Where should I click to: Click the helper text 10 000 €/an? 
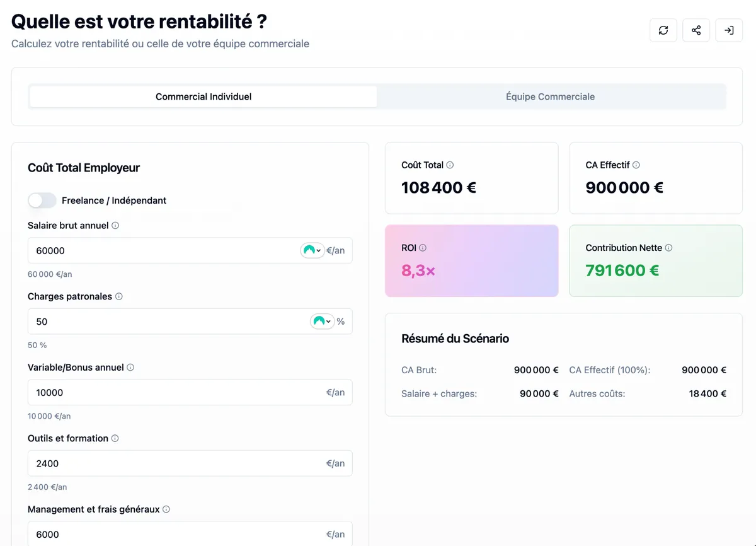(x=49, y=416)
